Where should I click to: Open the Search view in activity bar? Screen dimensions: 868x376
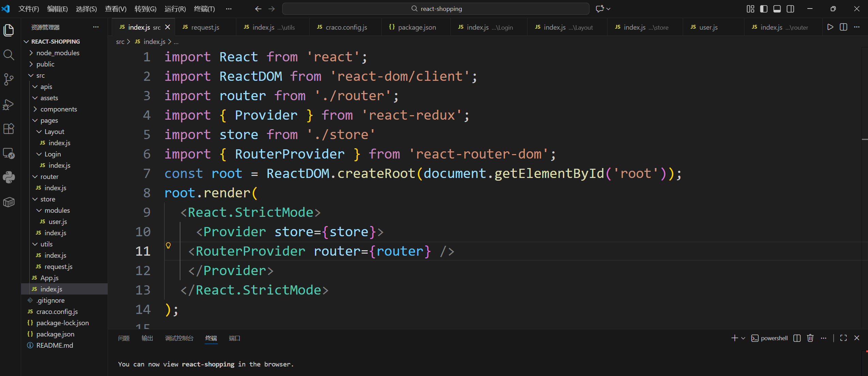click(x=9, y=55)
